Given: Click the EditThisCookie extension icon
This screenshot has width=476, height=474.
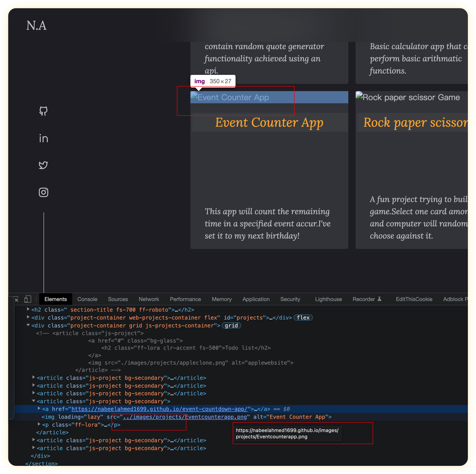Looking at the screenshot, I should (414, 299).
